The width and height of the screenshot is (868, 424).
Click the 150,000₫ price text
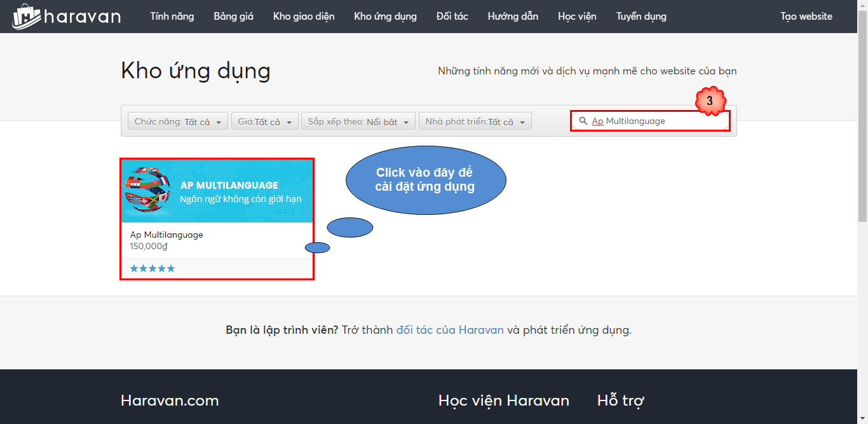[x=149, y=246]
